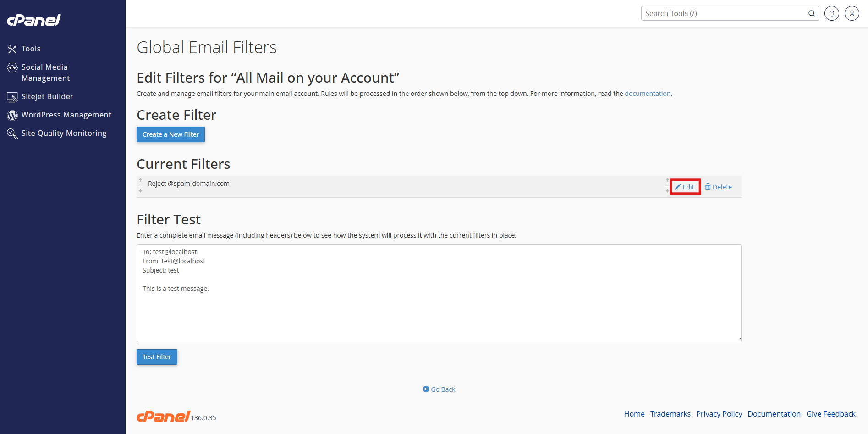Click the pencil icon beside Edit
This screenshot has width=868, height=434.
tap(678, 187)
